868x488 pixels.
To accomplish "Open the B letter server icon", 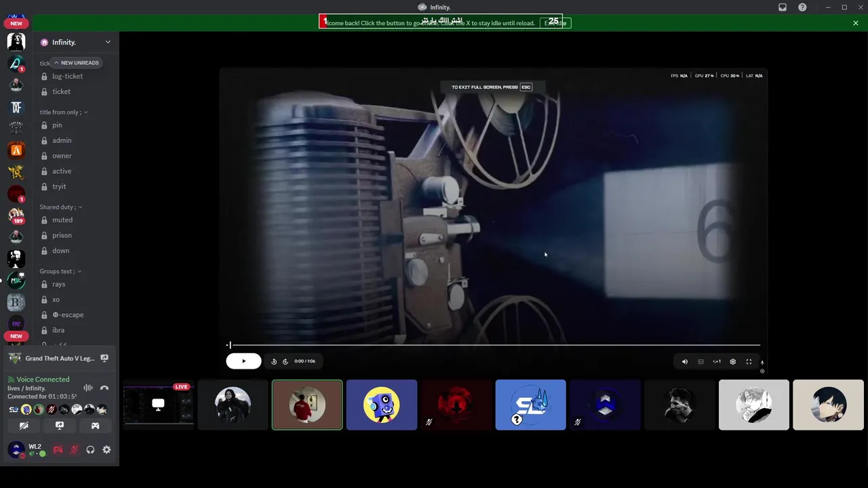I will pos(16,302).
